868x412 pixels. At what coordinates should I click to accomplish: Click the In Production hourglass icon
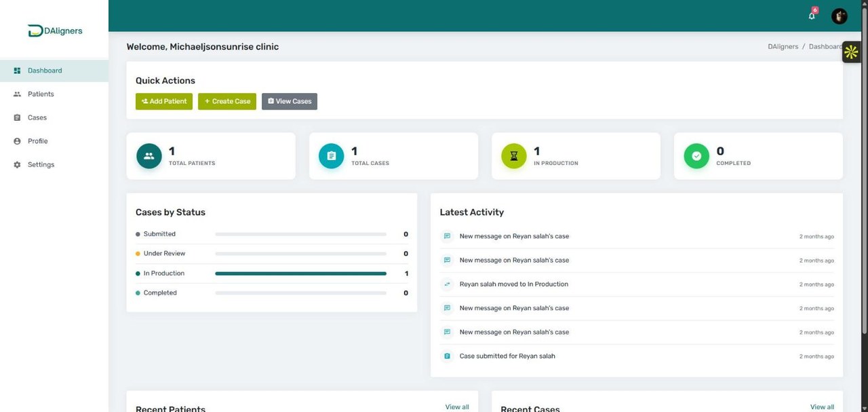point(514,156)
